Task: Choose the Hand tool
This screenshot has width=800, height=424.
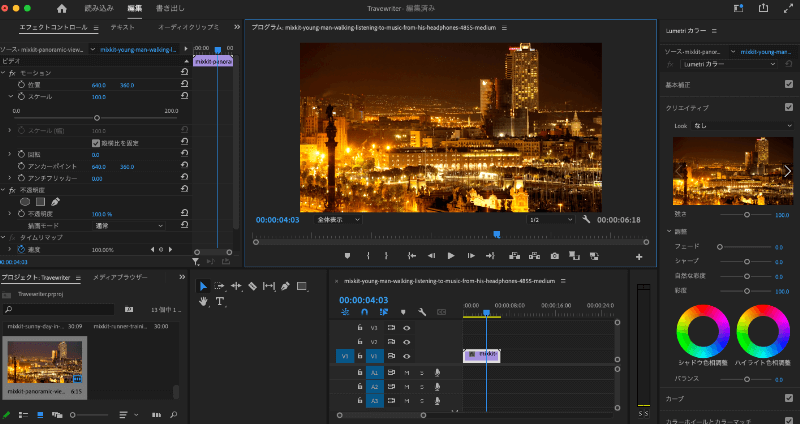Action: pyautogui.click(x=204, y=301)
